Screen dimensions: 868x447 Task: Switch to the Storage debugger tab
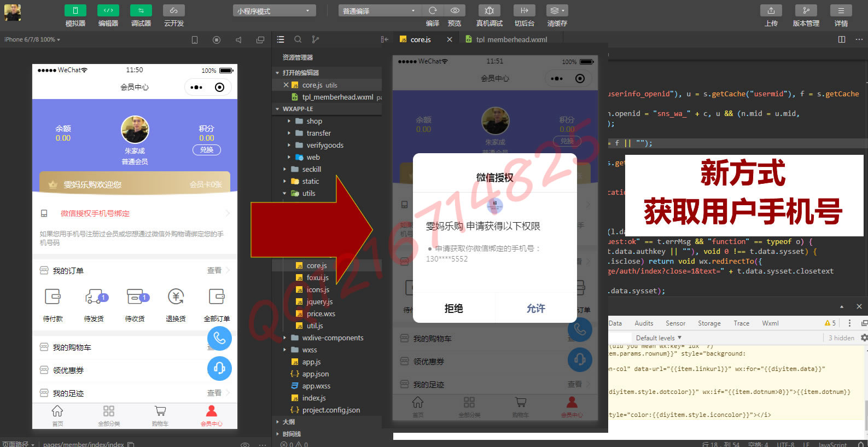click(709, 323)
